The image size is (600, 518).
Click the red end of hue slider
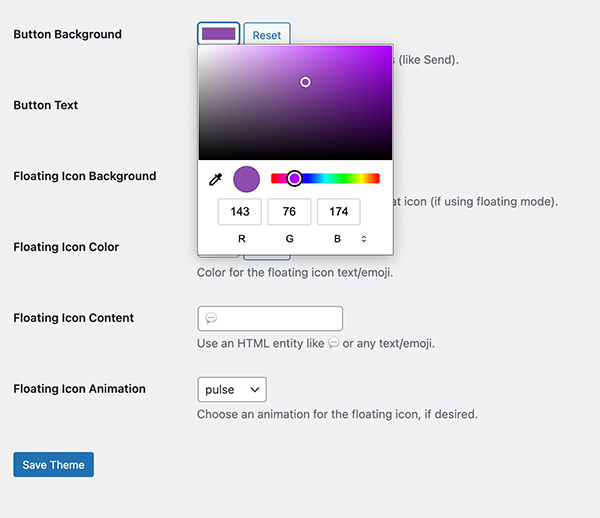point(275,178)
